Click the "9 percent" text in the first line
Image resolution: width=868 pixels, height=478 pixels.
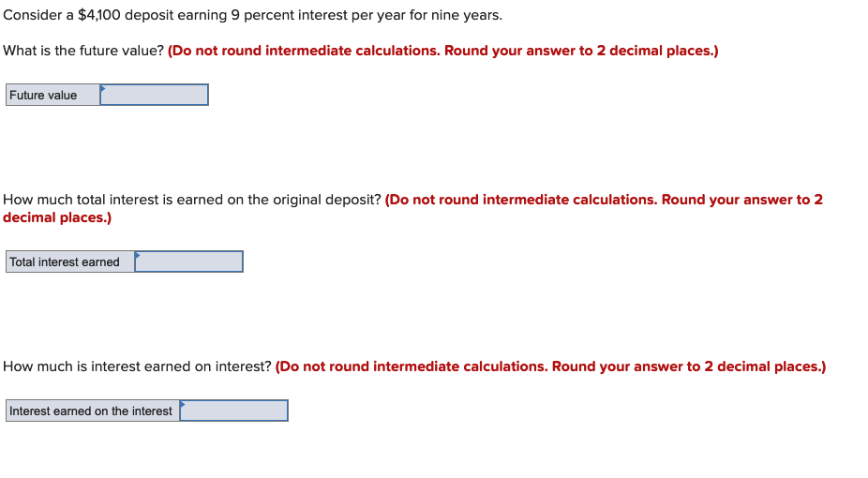[263, 16]
